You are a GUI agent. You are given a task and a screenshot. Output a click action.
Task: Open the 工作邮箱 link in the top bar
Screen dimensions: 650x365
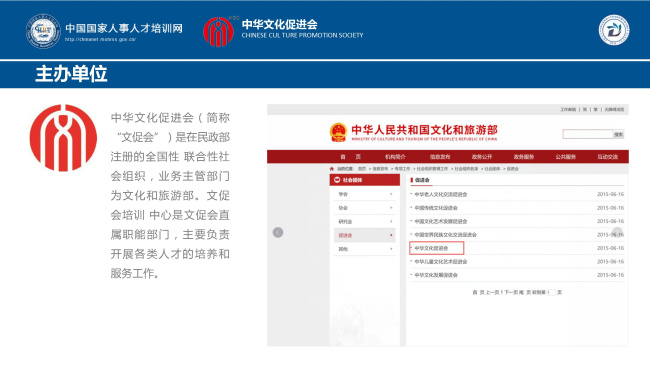click(x=568, y=110)
